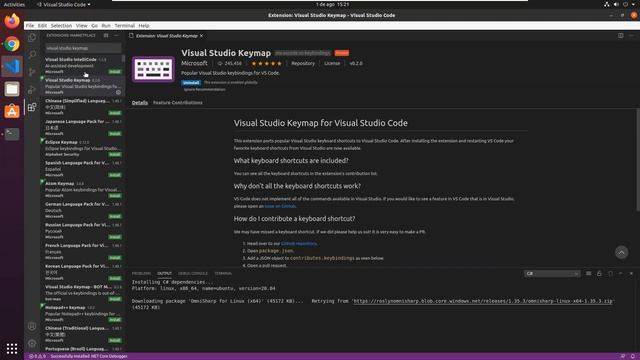Install Spanish Language Pack extension
This screenshot has height=360, width=640.
click(x=115, y=175)
